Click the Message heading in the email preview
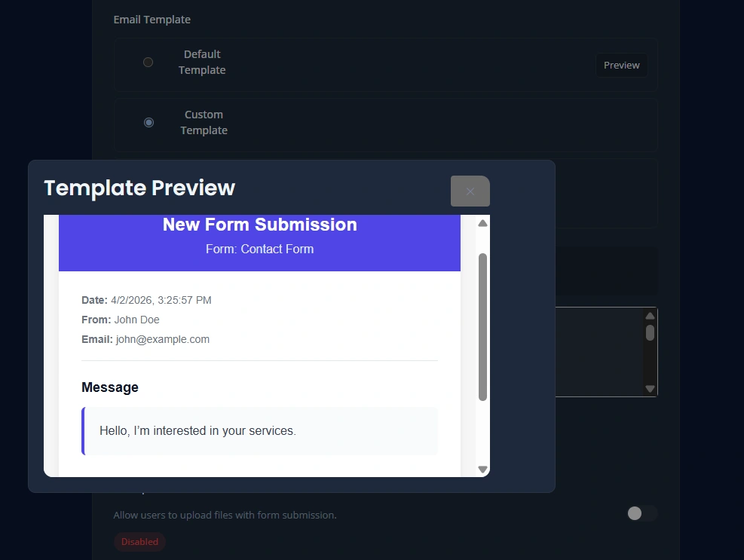744x560 pixels. [x=109, y=387]
